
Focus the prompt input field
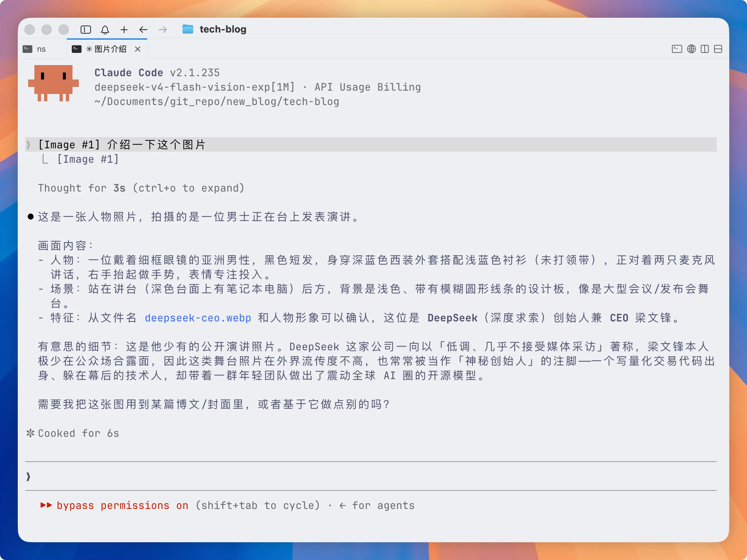pos(371,476)
